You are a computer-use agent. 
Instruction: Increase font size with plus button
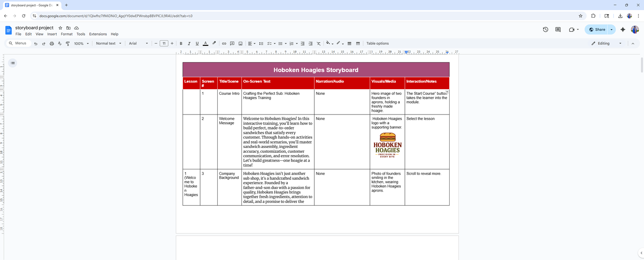172,44
